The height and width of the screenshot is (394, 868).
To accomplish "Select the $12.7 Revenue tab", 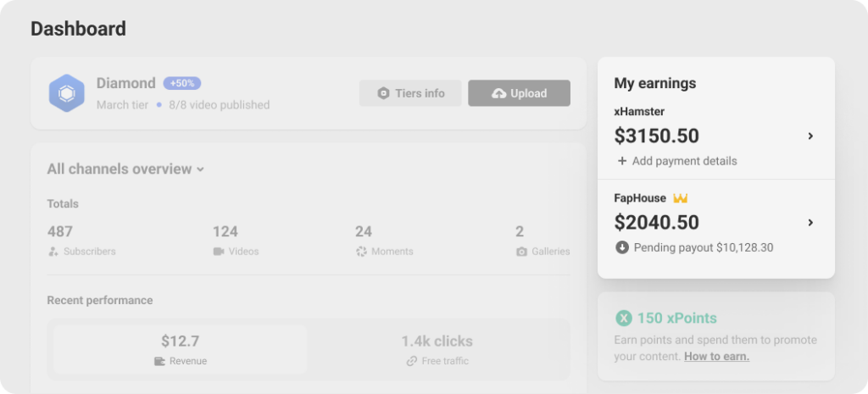I will click(181, 349).
